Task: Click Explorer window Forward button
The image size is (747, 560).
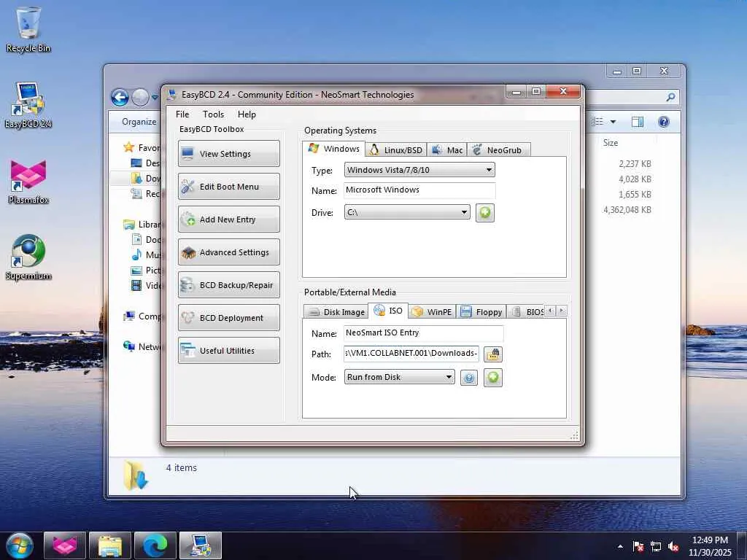Action: [140, 97]
